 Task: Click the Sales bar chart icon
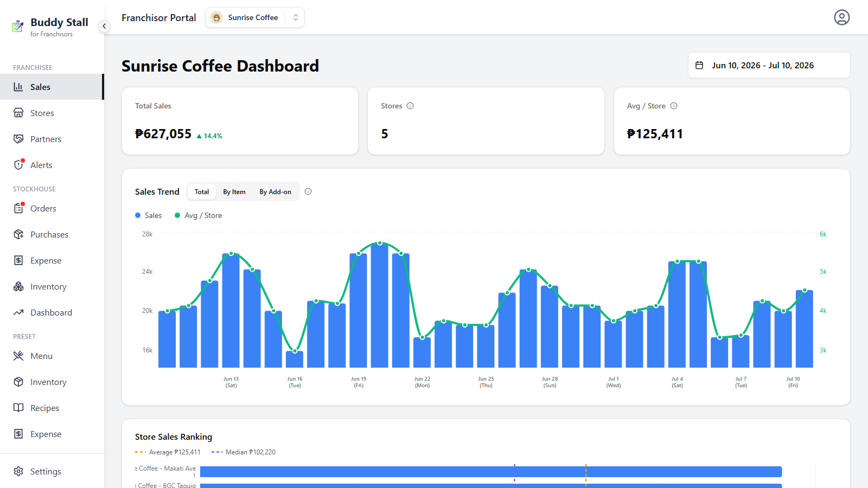tap(18, 87)
